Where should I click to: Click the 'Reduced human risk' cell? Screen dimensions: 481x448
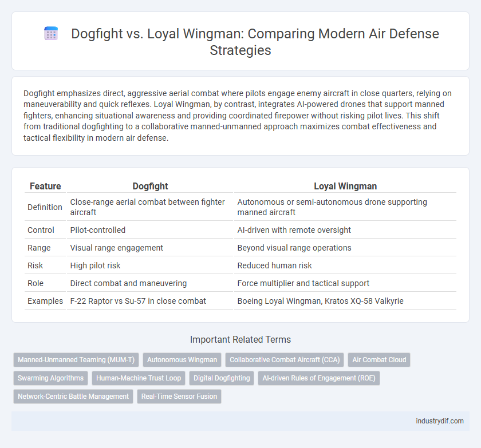[345, 265]
